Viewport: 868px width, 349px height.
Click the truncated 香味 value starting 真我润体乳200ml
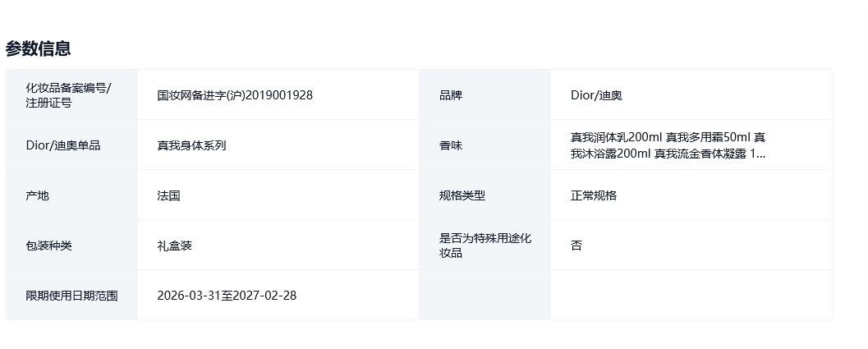668,145
